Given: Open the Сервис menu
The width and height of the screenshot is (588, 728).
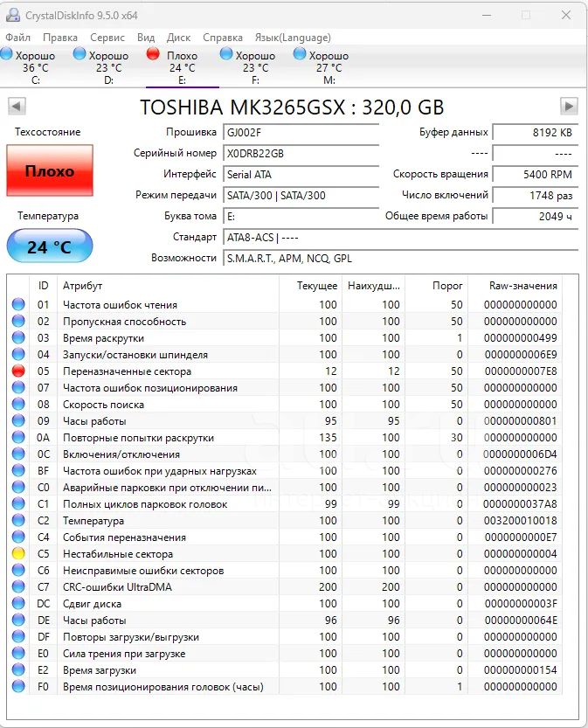Looking at the screenshot, I should (x=107, y=37).
